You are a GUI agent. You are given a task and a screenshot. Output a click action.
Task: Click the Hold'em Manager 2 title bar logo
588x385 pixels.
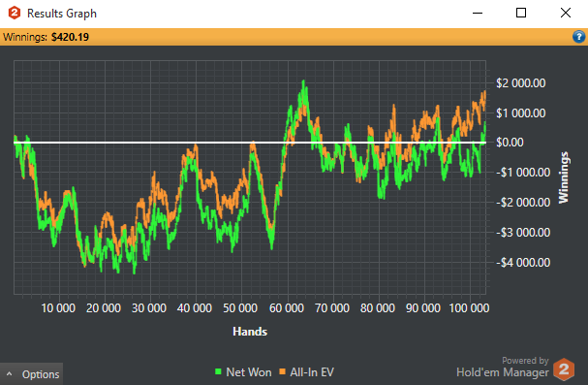pyautogui.click(x=15, y=14)
